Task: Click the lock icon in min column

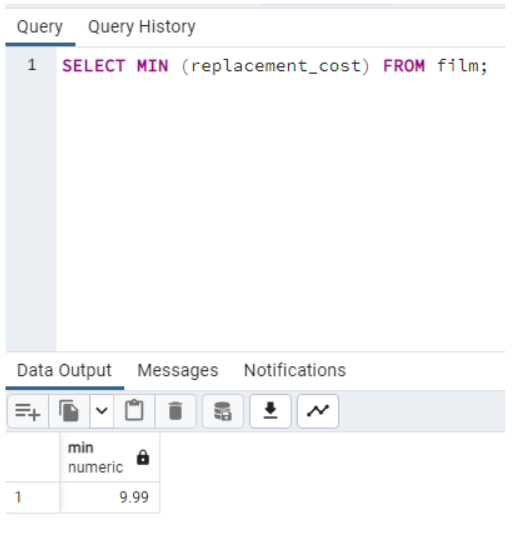Action: click(x=143, y=457)
